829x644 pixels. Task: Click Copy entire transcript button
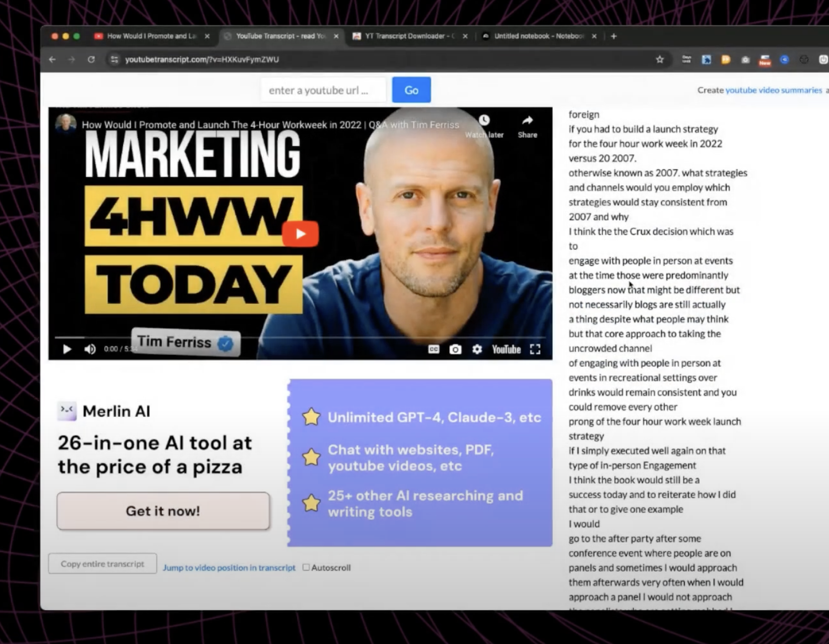click(102, 563)
